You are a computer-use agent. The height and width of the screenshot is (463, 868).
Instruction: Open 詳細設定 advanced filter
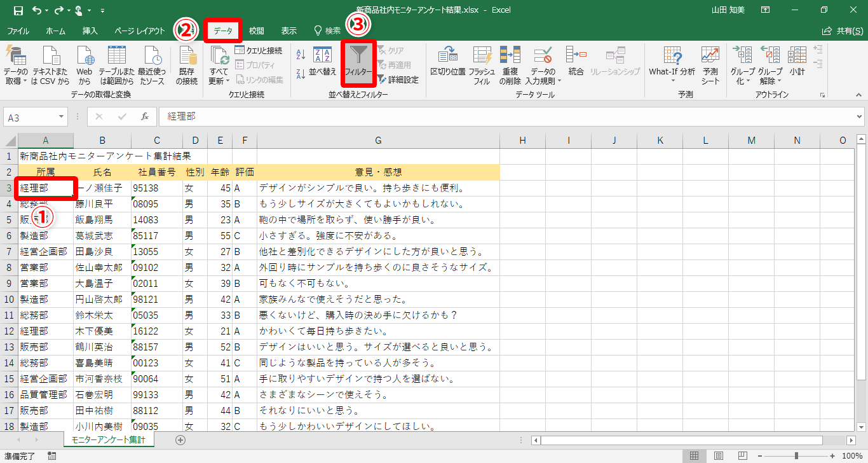398,79
